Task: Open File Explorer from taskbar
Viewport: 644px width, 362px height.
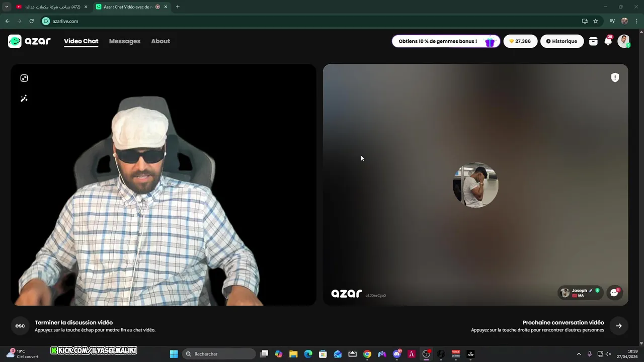Action: coord(293,354)
